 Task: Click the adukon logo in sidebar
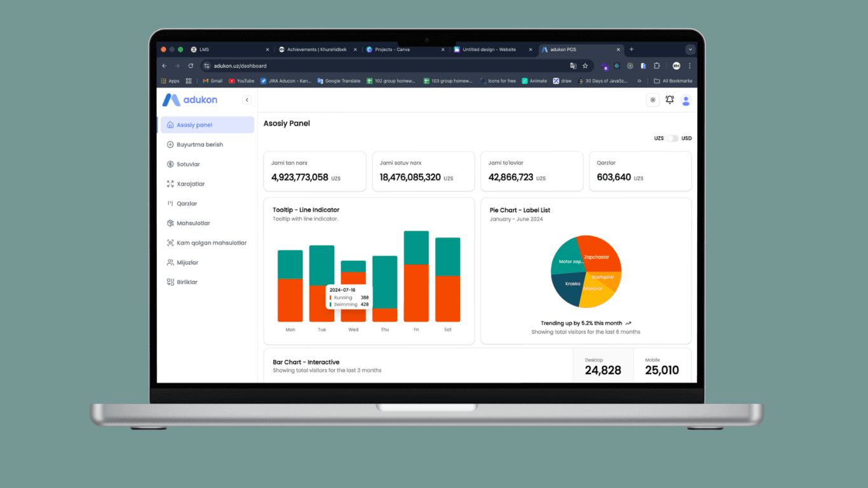[x=190, y=100]
